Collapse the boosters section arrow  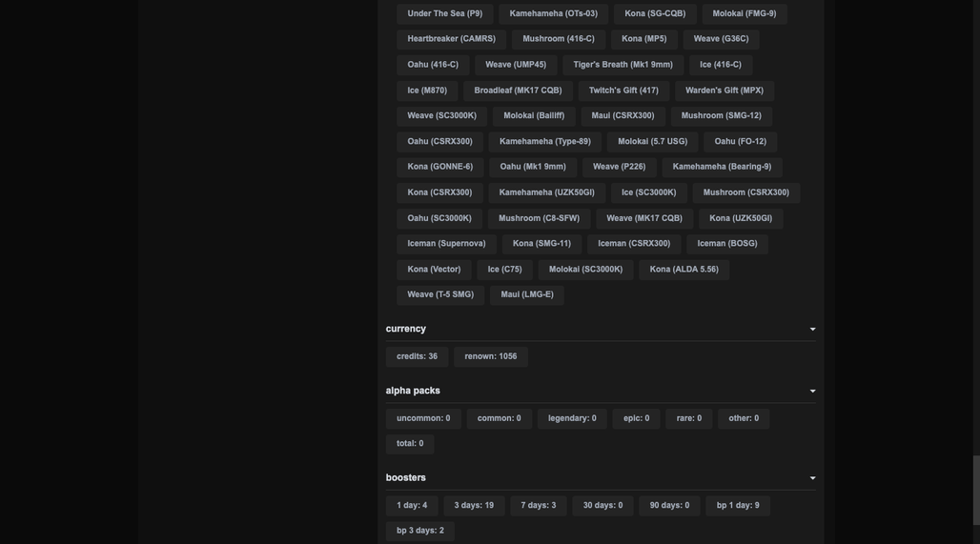coord(812,478)
